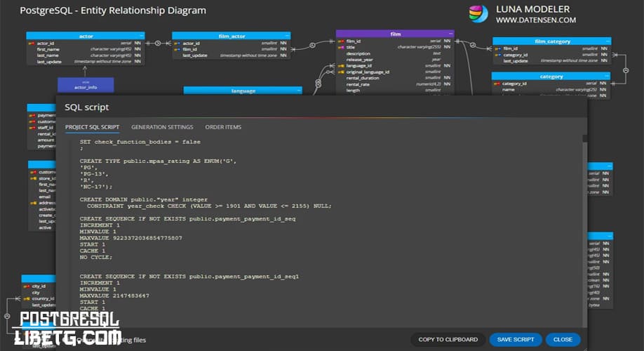Click the key icon of film_id in film_actor table
Viewport: 644px width, 351px height.
coord(177,49)
